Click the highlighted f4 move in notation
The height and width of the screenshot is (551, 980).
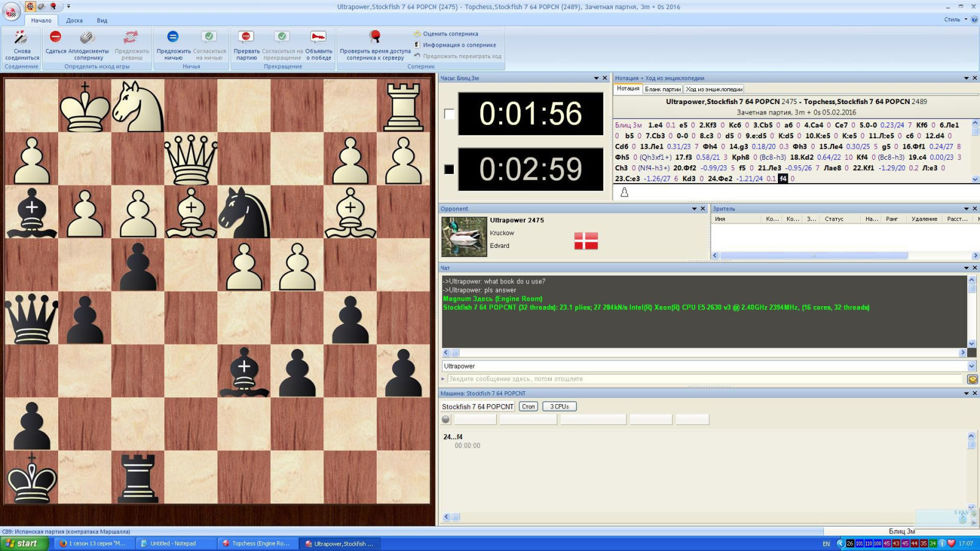(783, 179)
